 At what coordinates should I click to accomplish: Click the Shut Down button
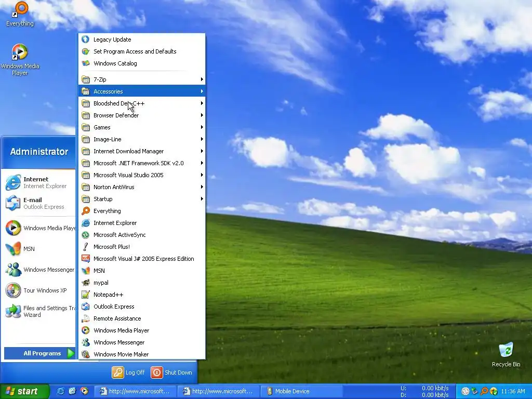coord(171,373)
